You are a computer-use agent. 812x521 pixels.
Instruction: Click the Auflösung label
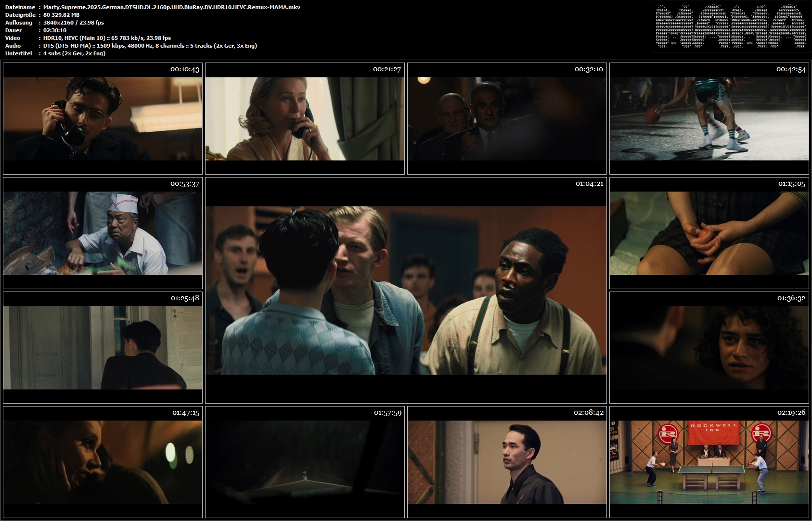coord(19,23)
